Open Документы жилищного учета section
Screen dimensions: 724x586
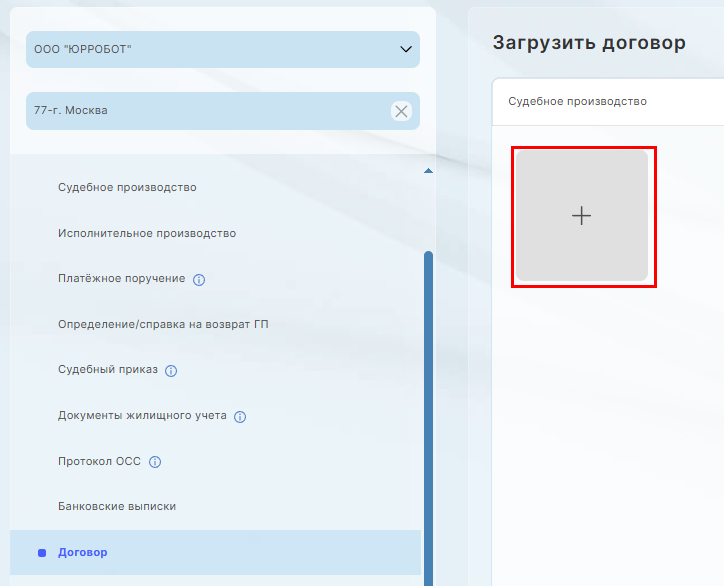point(142,415)
